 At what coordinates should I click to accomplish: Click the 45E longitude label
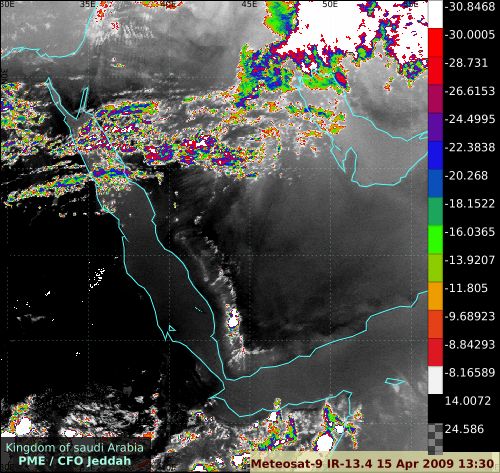click(249, 4)
